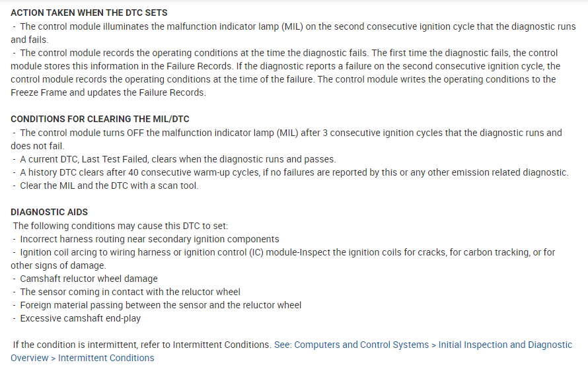Screen dimensions: 588x373
Task: Click the "A history DTC clears after 40" line
Action: pyautogui.click(x=293, y=172)
